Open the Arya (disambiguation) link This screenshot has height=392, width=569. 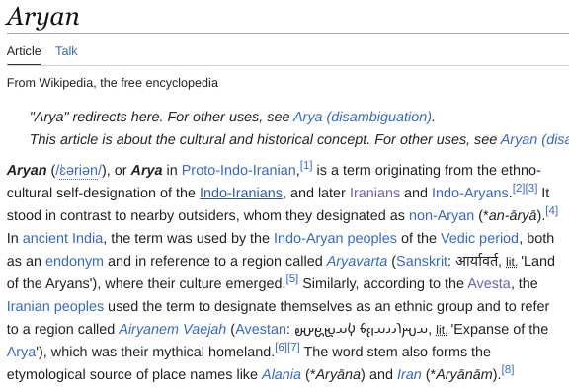pyautogui.click(x=363, y=117)
